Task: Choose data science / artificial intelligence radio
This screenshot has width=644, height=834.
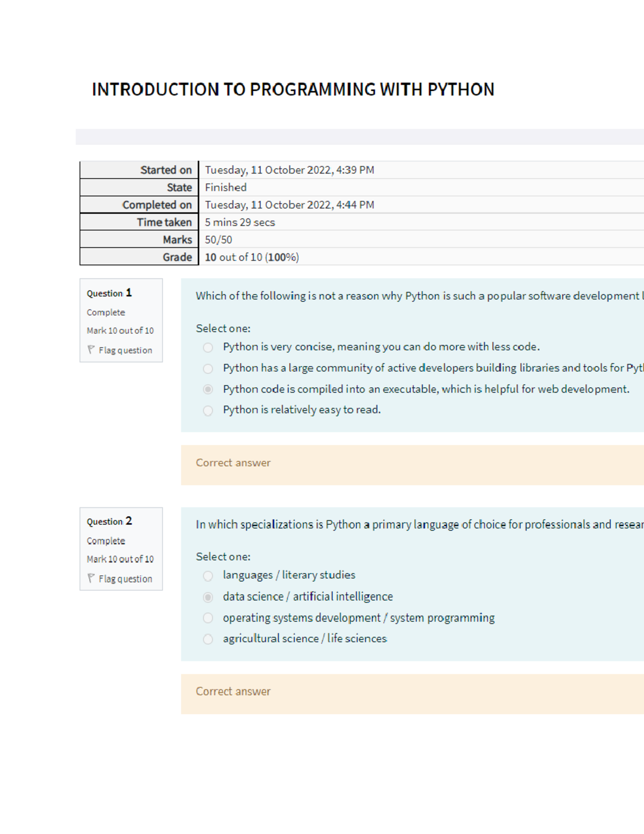Action: point(208,597)
